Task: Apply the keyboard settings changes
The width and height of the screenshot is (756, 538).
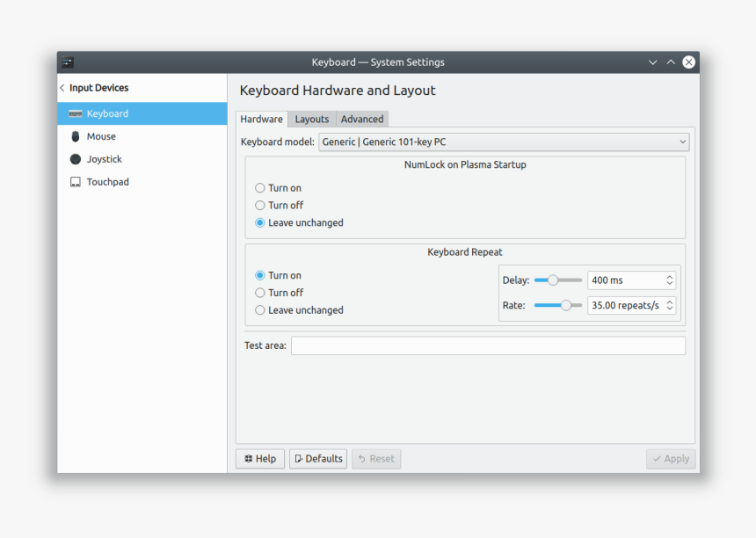Action: [x=671, y=458]
